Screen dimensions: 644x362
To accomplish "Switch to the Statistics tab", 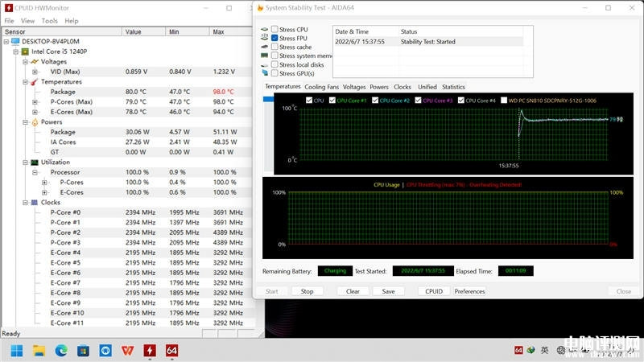I will (453, 87).
